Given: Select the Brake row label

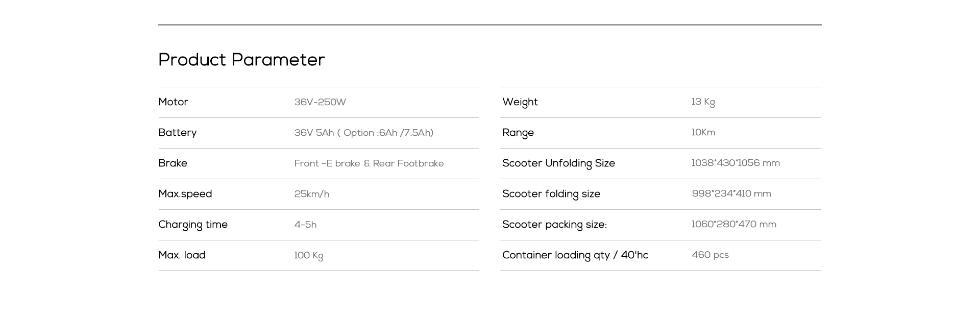Looking at the screenshot, I should pos(173,163).
